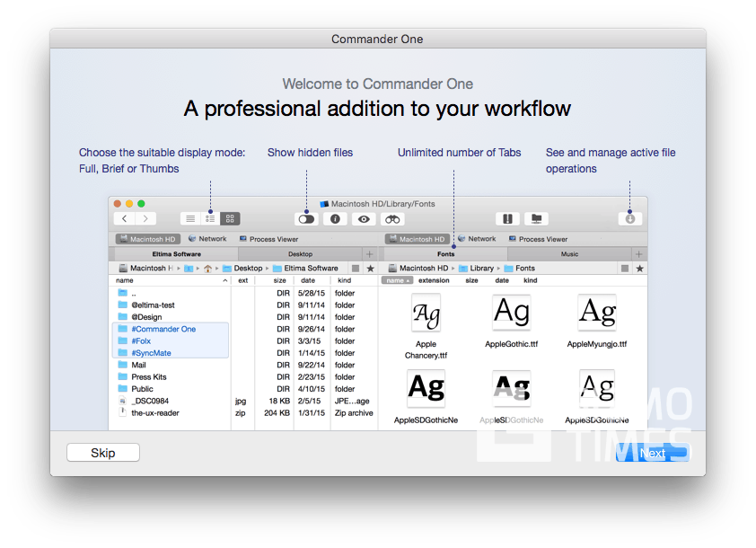Sort right panel by extension header

(x=434, y=280)
